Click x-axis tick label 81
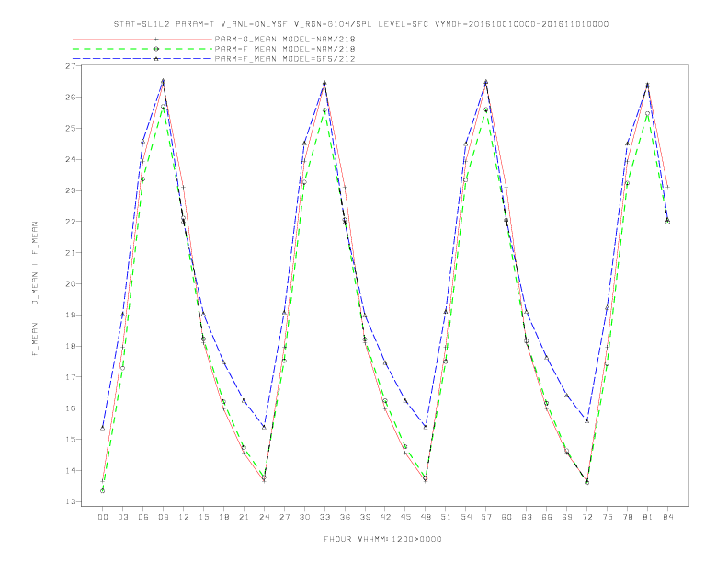The height and width of the screenshot is (563, 728). pos(648,517)
